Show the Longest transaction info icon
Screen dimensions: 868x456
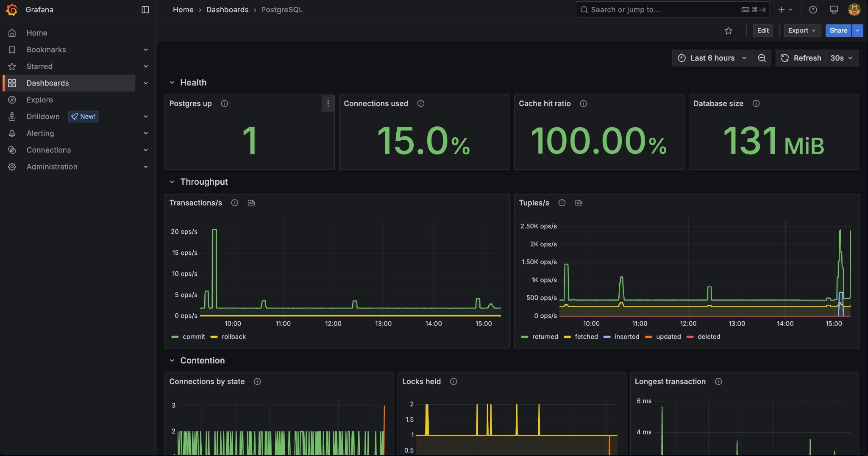click(x=718, y=381)
